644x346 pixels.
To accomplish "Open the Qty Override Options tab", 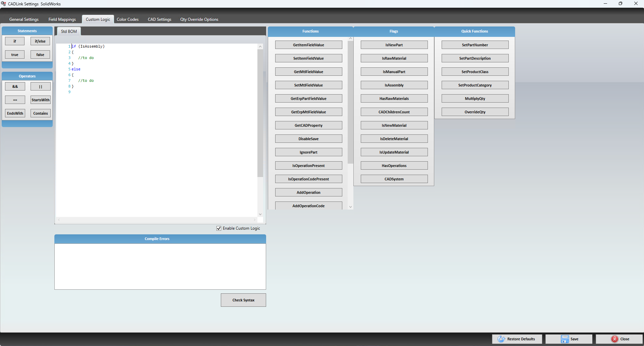I will click(x=199, y=19).
